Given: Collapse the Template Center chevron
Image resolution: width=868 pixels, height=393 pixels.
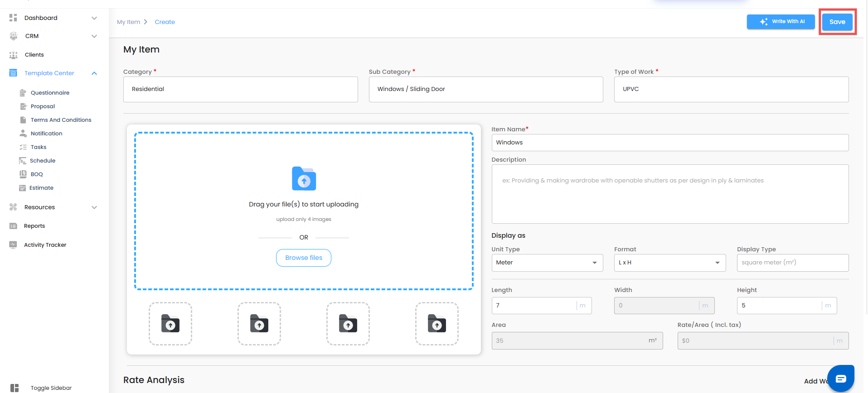Looking at the screenshot, I should pyautogui.click(x=94, y=73).
